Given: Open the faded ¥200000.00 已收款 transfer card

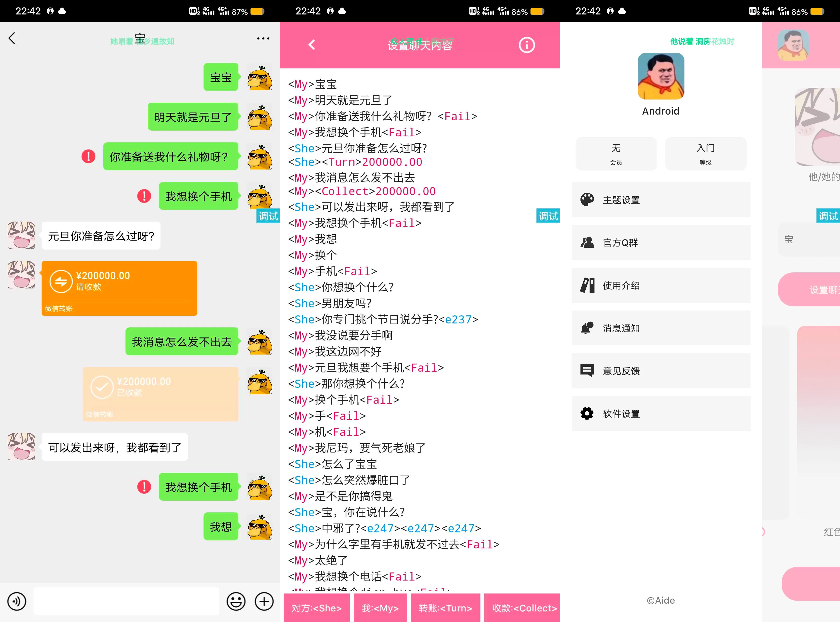Looking at the screenshot, I should pyautogui.click(x=160, y=394).
